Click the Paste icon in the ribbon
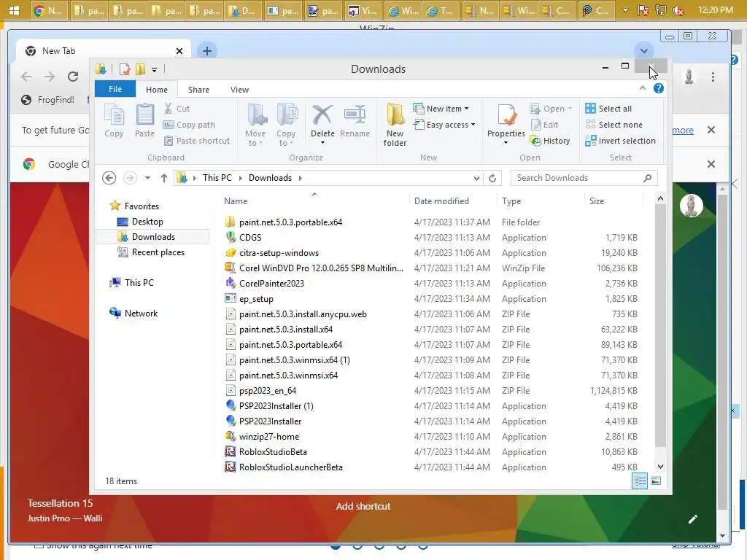 tap(145, 120)
